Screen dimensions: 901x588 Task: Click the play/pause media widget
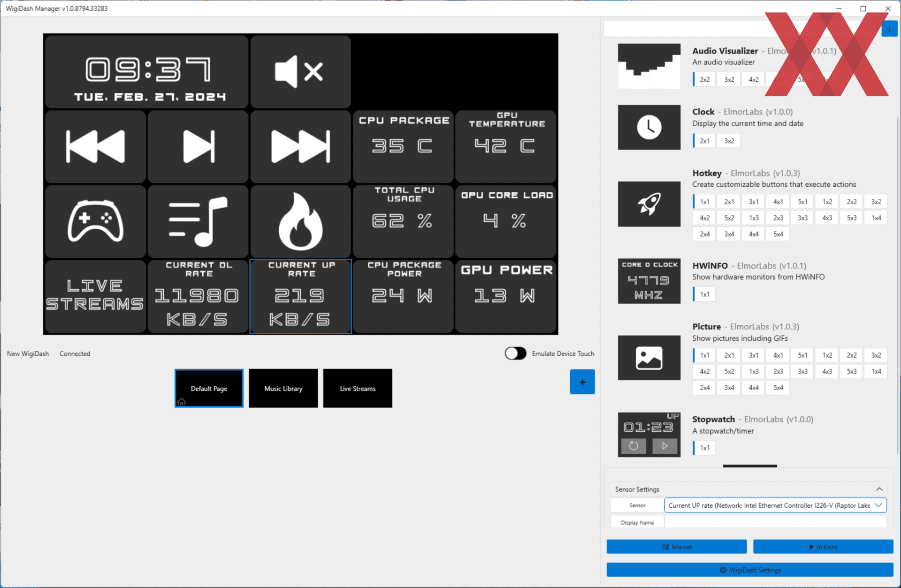click(x=198, y=146)
